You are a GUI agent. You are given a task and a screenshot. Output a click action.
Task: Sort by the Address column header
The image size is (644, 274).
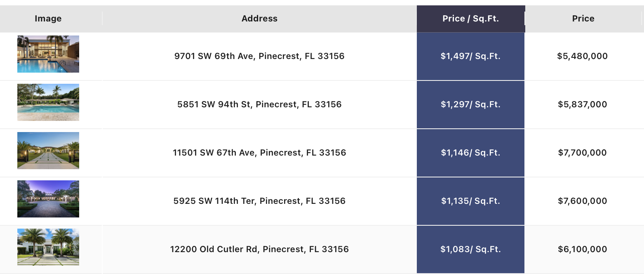pyautogui.click(x=260, y=19)
